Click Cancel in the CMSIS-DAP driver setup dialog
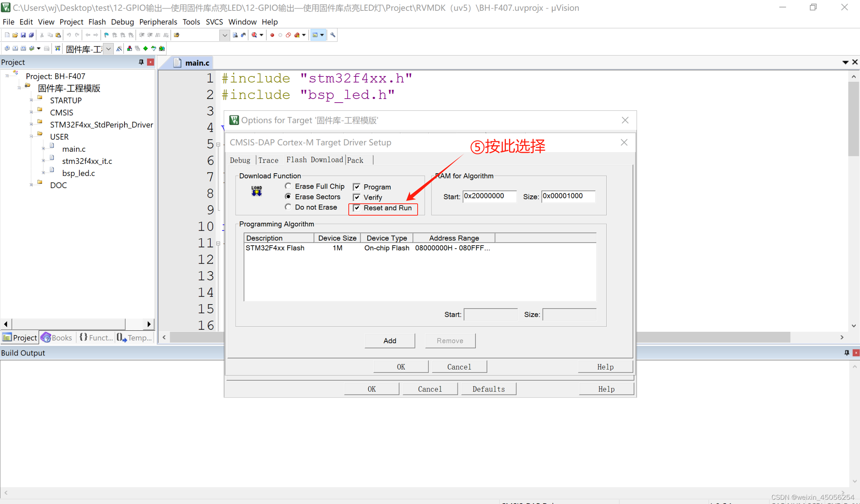Viewport: 860px width, 504px height. 459,367
